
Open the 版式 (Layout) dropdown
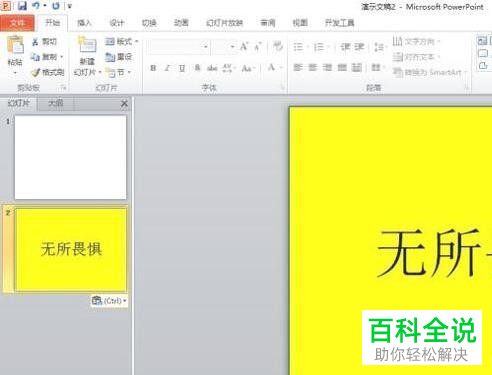coord(121,42)
